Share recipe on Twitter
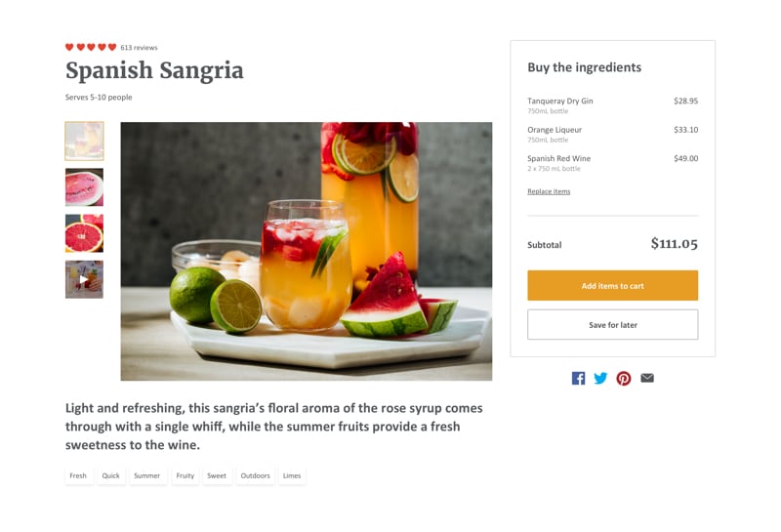 pyautogui.click(x=600, y=378)
